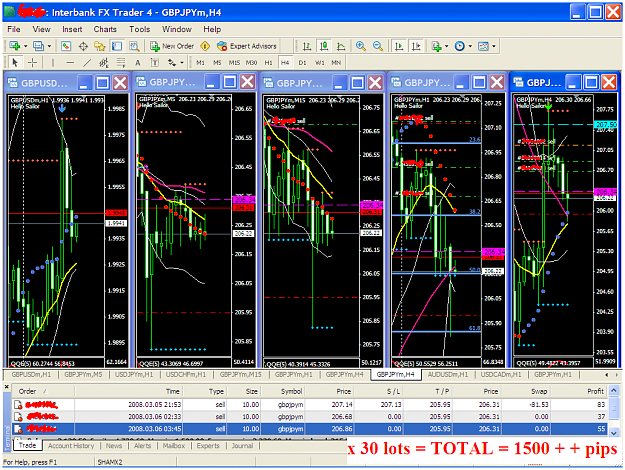
Task: Toggle the Market Watch window icon
Action: click(66, 46)
